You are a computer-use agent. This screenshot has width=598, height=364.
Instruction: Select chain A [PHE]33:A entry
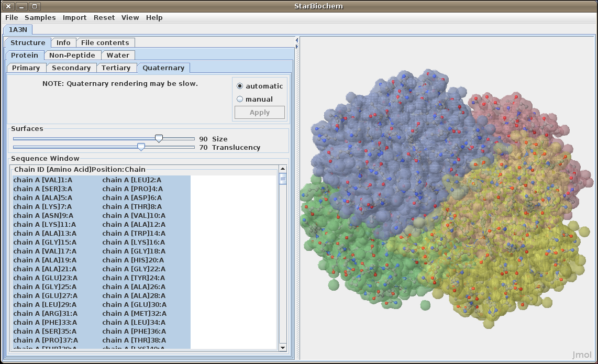pyautogui.click(x=45, y=323)
